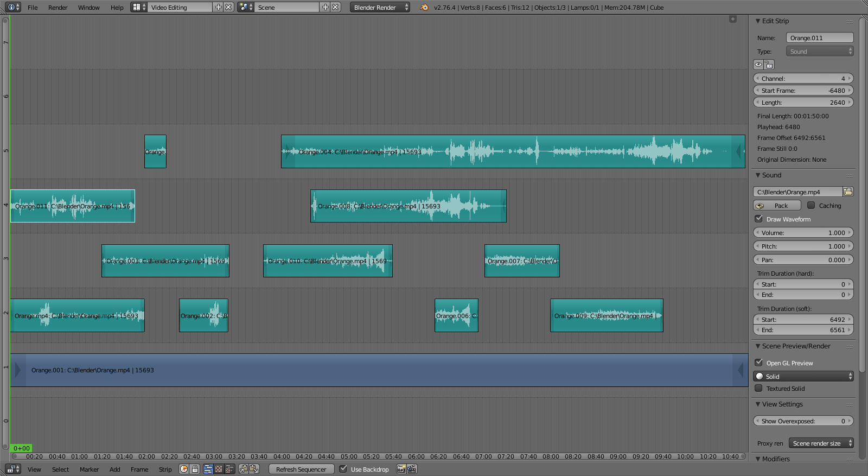Image resolution: width=868 pixels, height=476 pixels.
Task: Click the Volume slider field
Action: point(803,233)
